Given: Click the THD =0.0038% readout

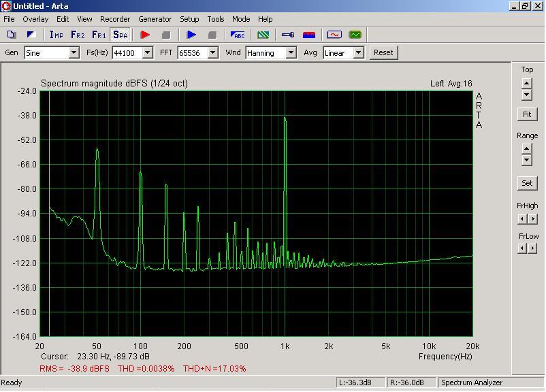Looking at the screenshot, I should pyautogui.click(x=146, y=368).
